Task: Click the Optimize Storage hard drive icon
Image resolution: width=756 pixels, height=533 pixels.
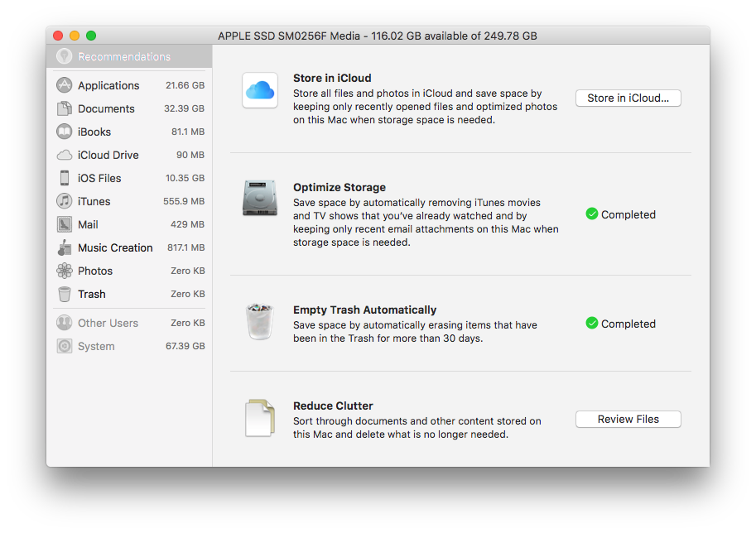Action: pyautogui.click(x=259, y=198)
